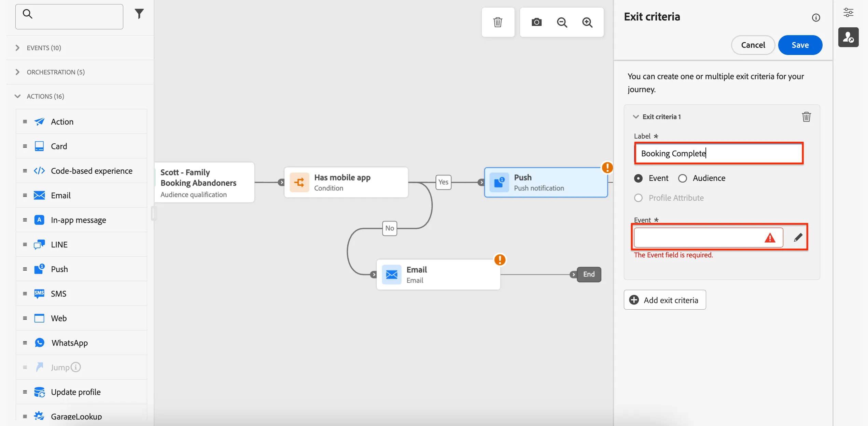Pick the In-app message action
The image size is (868, 426).
[81, 220]
